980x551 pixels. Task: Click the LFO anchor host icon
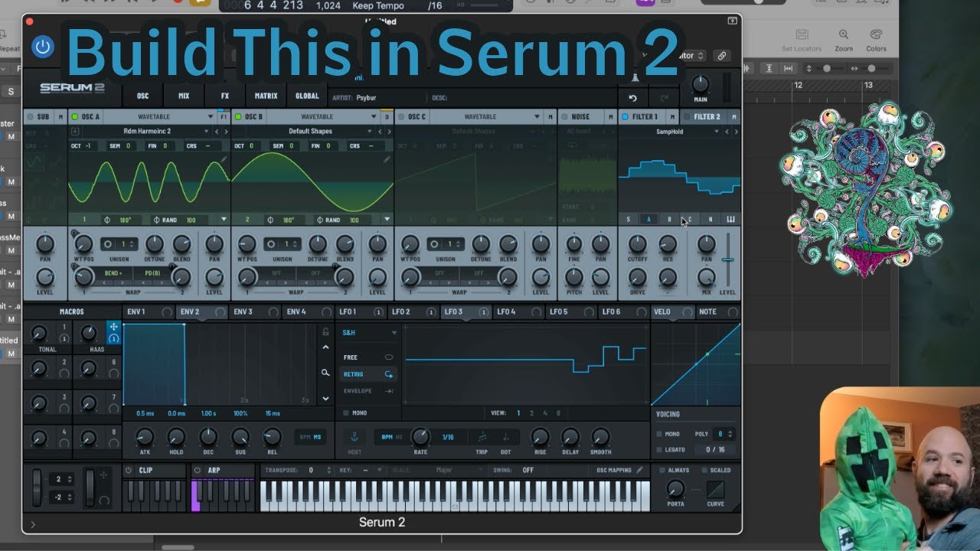click(x=354, y=437)
